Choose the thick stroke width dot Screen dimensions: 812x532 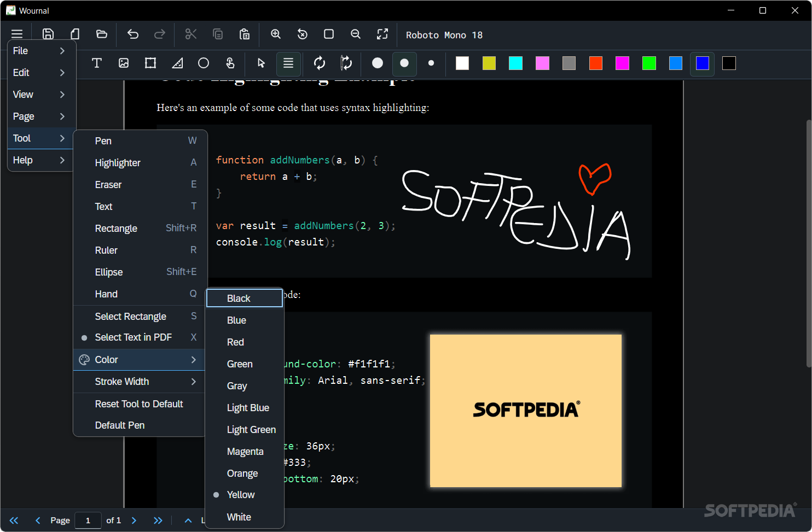(x=378, y=63)
